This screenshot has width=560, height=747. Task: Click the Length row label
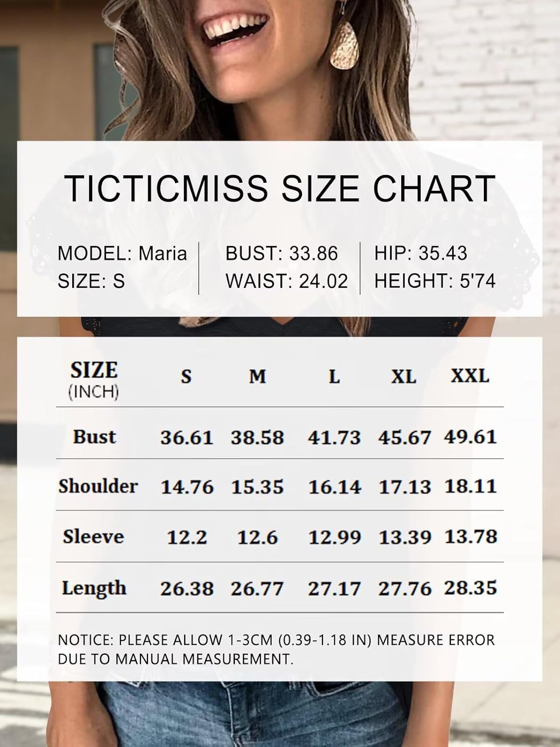94,588
